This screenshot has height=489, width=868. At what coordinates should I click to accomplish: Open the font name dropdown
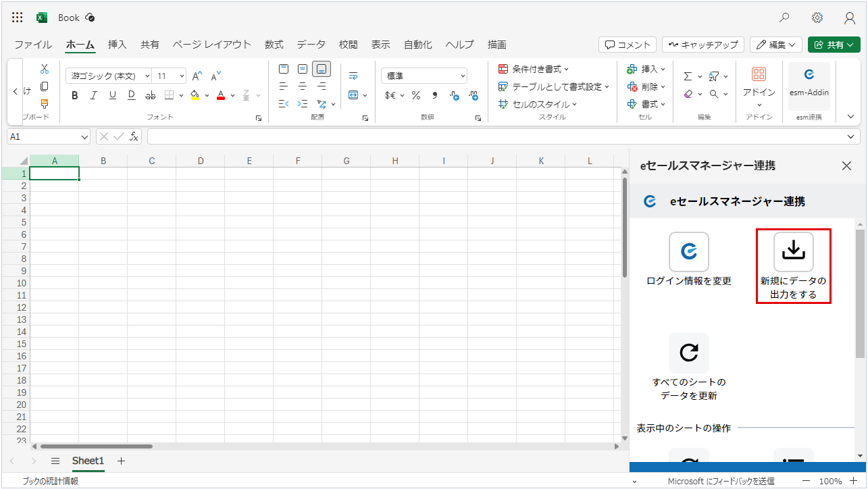click(147, 76)
